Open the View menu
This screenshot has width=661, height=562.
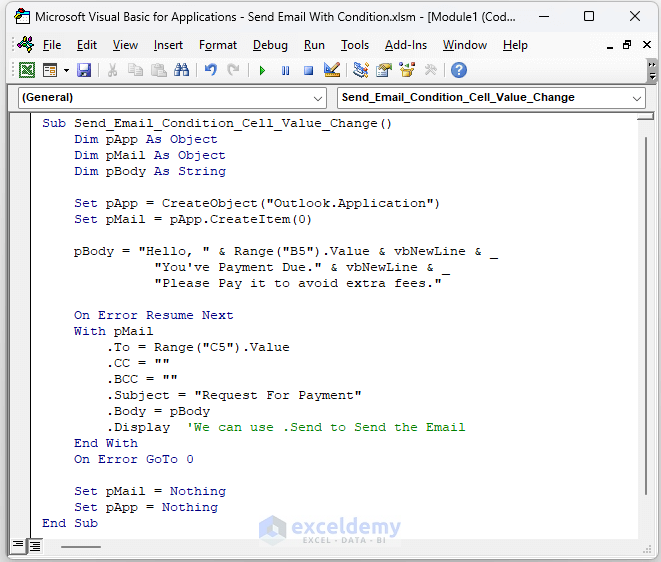click(x=125, y=45)
